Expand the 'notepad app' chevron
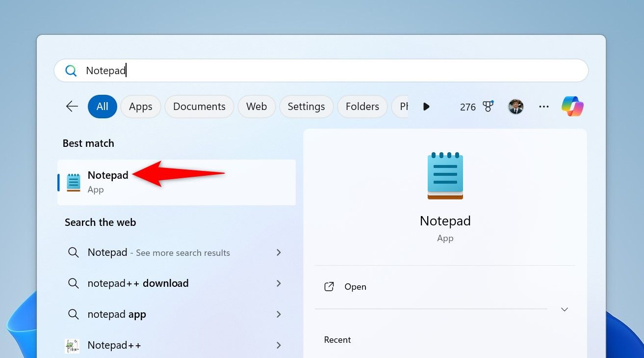 click(279, 314)
